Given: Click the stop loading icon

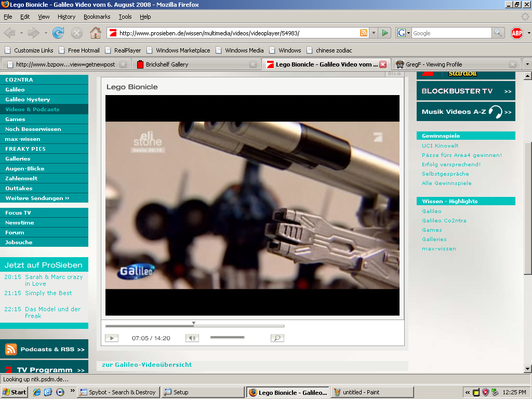Looking at the screenshot, I should coord(77,33).
